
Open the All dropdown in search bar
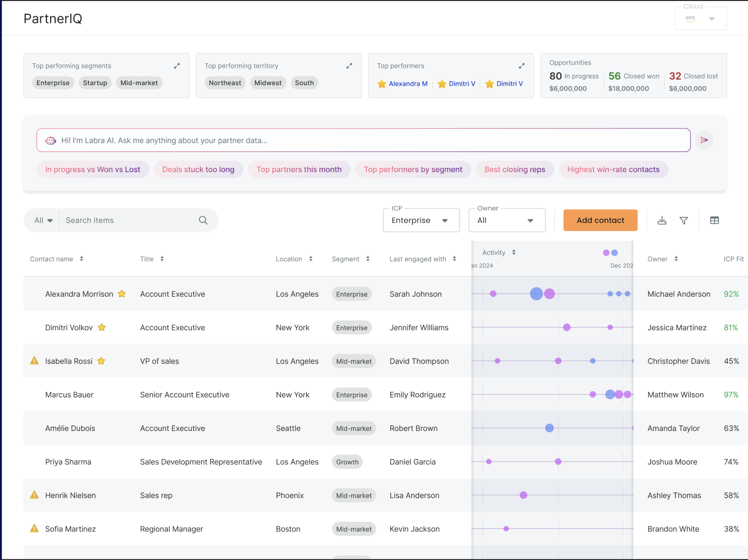pyautogui.click(x=43, y=220)
